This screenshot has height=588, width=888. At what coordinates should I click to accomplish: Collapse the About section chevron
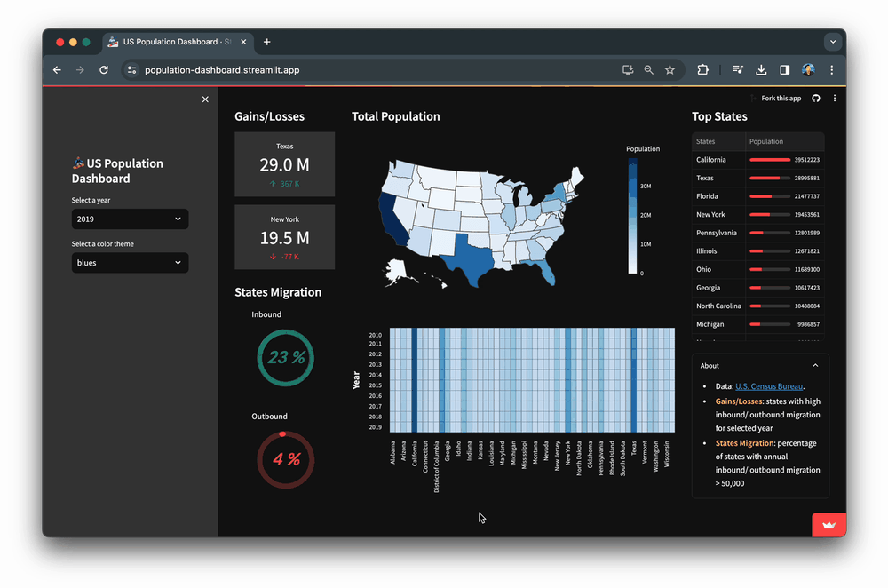(x=815, y=365)
